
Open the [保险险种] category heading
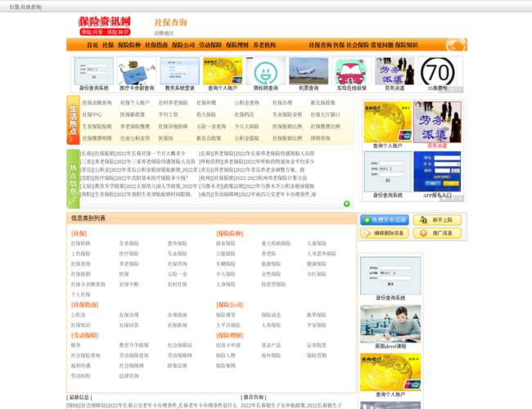(x=230, y=234)
